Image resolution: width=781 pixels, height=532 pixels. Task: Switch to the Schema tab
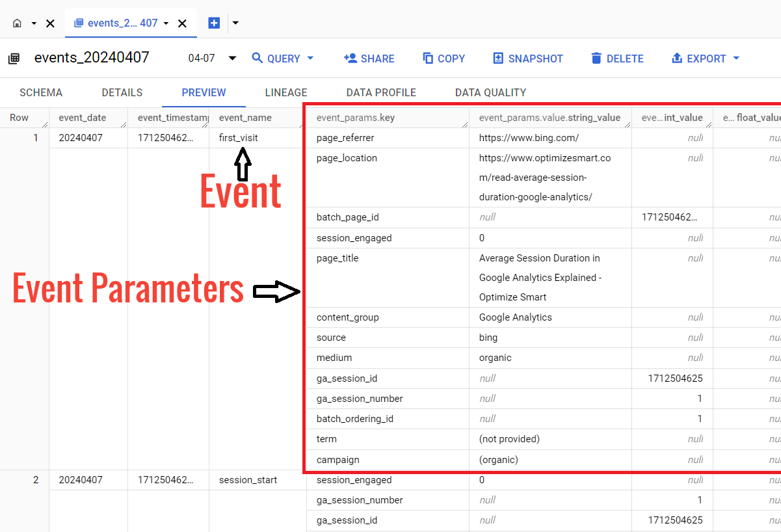point(41,92)
